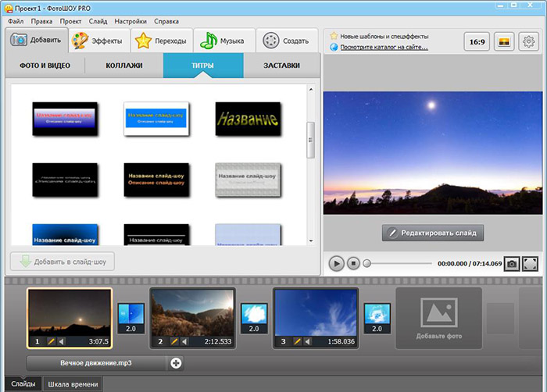Toggle the sound icon on slide 2
This screenshot has width=547, height=392.
click(x=185, y=341)
